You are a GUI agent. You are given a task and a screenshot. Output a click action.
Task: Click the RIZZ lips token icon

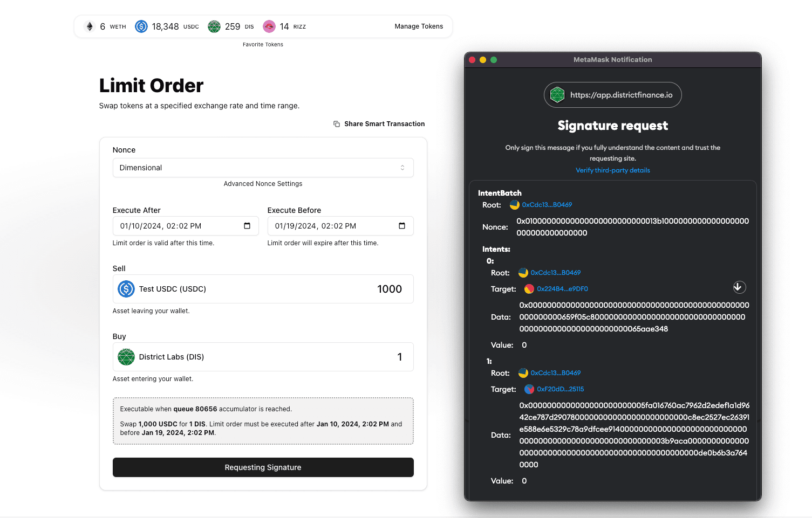(x=269, y=26)
